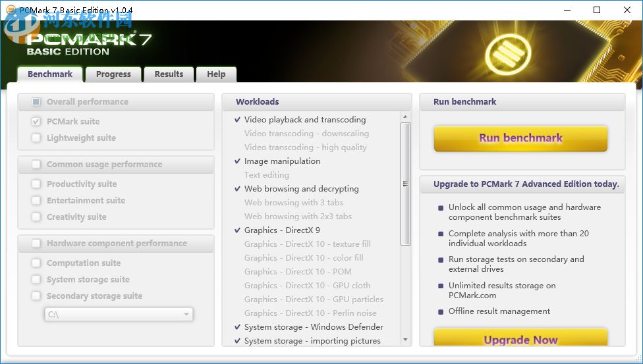
Task: Open the Results tab
Action: click(x=169, y=74)
